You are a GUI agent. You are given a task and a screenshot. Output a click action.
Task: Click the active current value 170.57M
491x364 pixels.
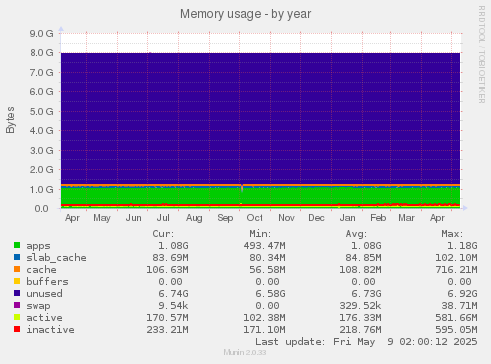pyautogui.click(x=167, y=318)
